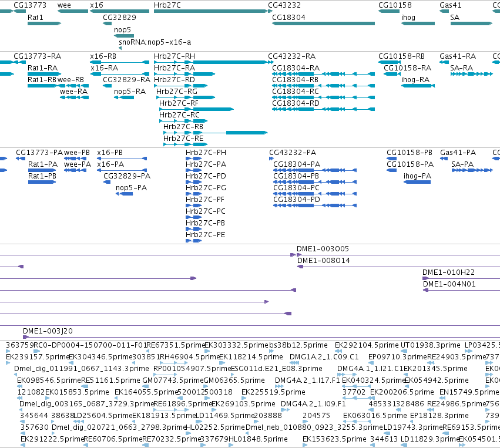Viewport: 500px width, 448px height.
Task: Open protein CG43232-PA
Action: [x=271, y=159]
